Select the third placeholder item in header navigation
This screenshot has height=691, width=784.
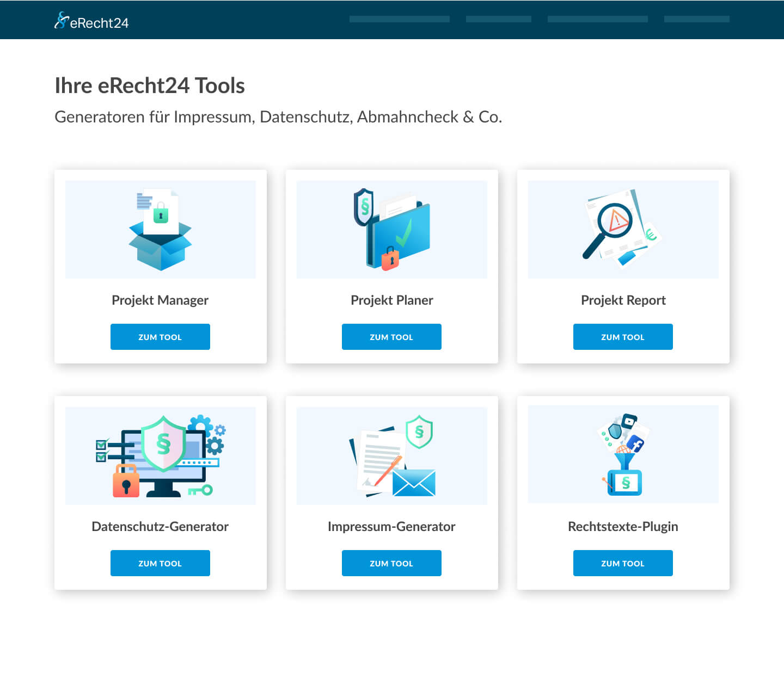click(x=597, y=19)
